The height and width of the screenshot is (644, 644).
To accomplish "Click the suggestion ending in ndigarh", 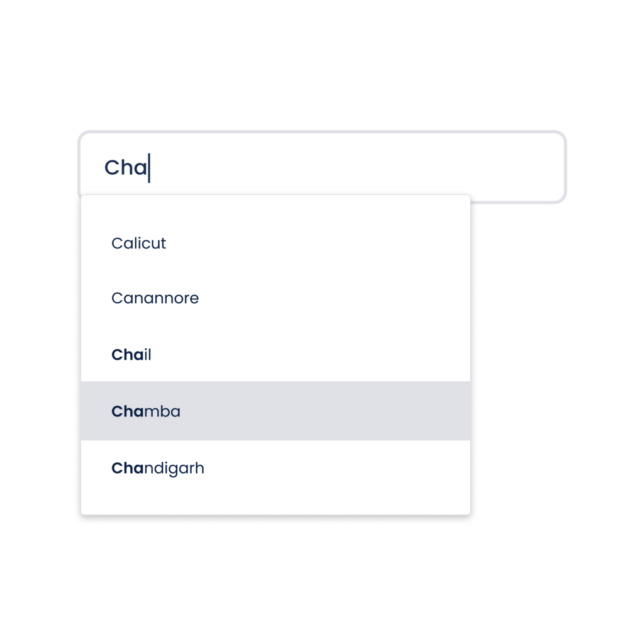I will pos(275,468).
